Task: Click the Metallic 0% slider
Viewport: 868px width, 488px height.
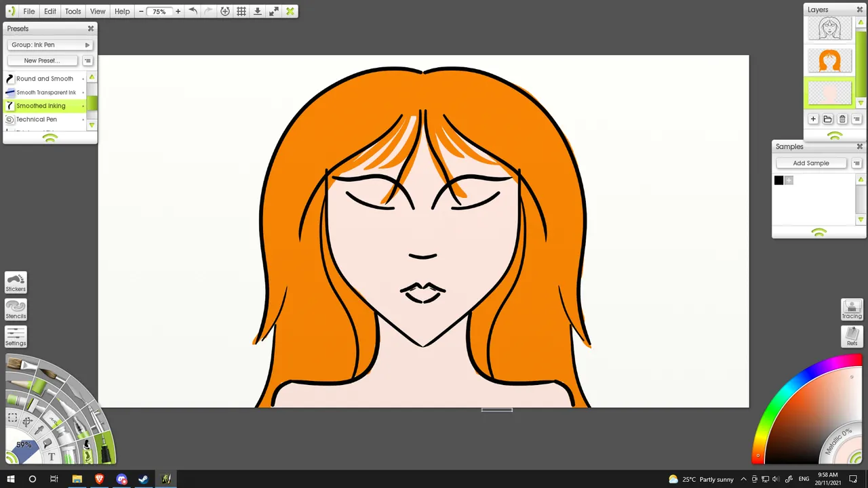Action: click(x=837, y=443)
